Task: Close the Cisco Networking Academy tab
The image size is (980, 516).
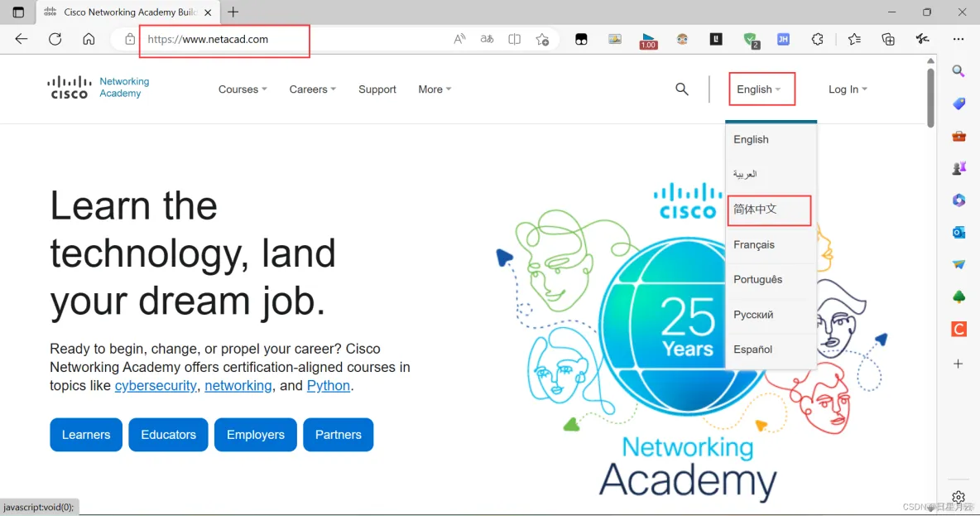Action: pyautogui.click(x=208, y=12)
